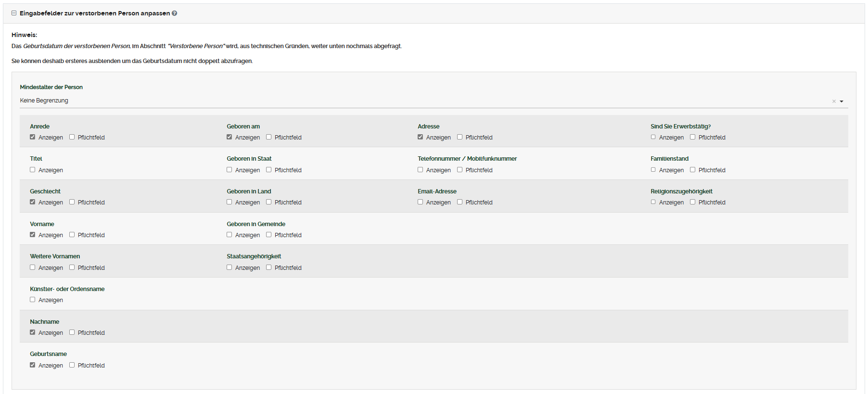Check Anzeigen for Telefonnummer / Mobilfunknummer
This screenshot has height=394, width=868.
tap(421, 170)
